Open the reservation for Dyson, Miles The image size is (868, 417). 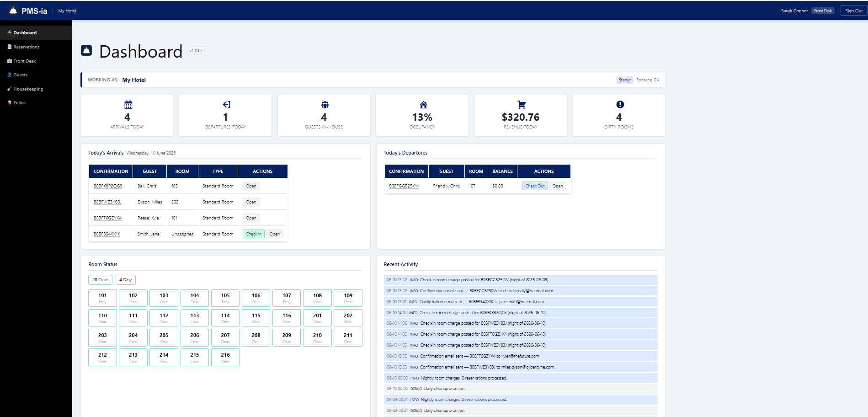251,202
